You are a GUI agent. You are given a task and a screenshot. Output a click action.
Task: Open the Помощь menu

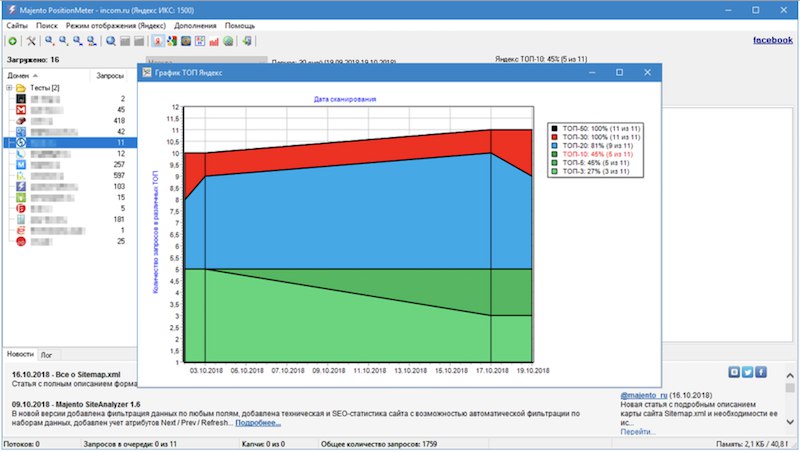click(x=240, y=26)
